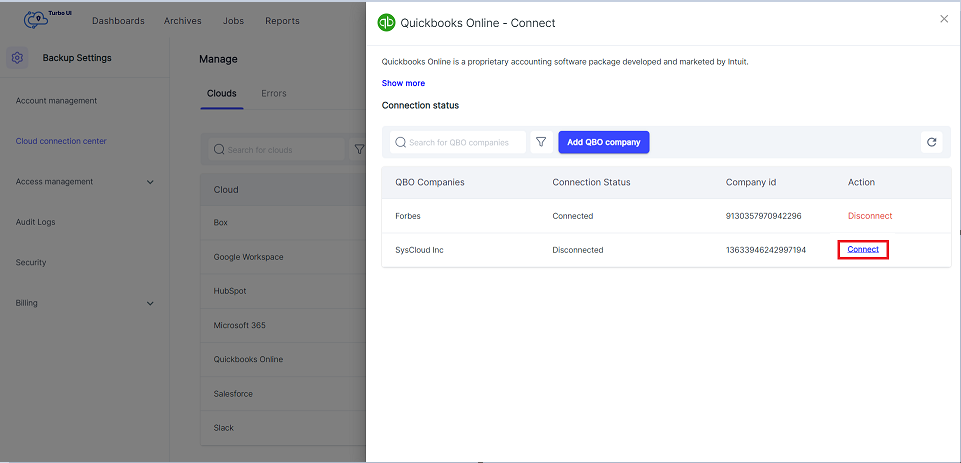The height and width of the screenshot is (463, 961).
Task: Open Account management settings
Action: (56, 101)
